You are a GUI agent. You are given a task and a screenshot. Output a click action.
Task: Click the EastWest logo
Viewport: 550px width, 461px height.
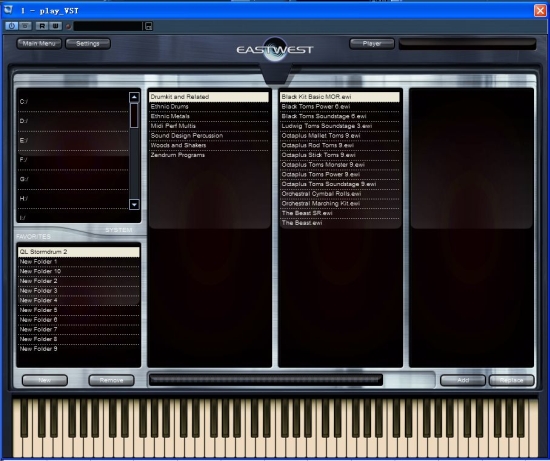(x=275, y=49)
